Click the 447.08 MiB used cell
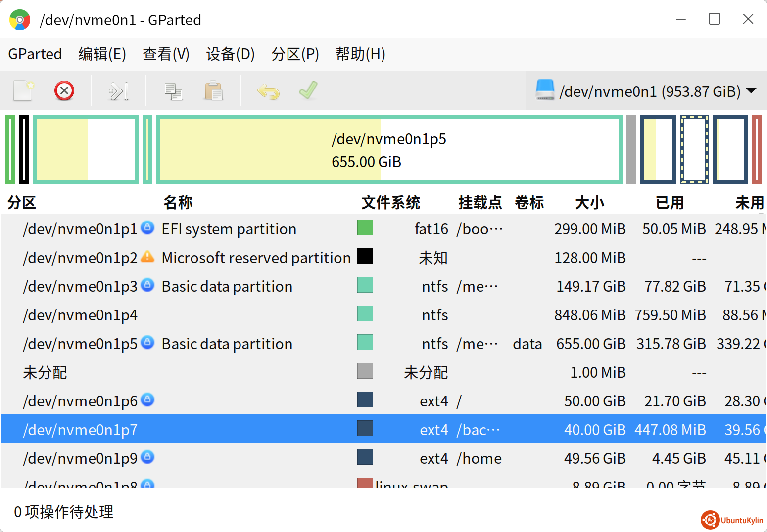The height and width of the screenshot is (532, 767). [x=670, y=430]
